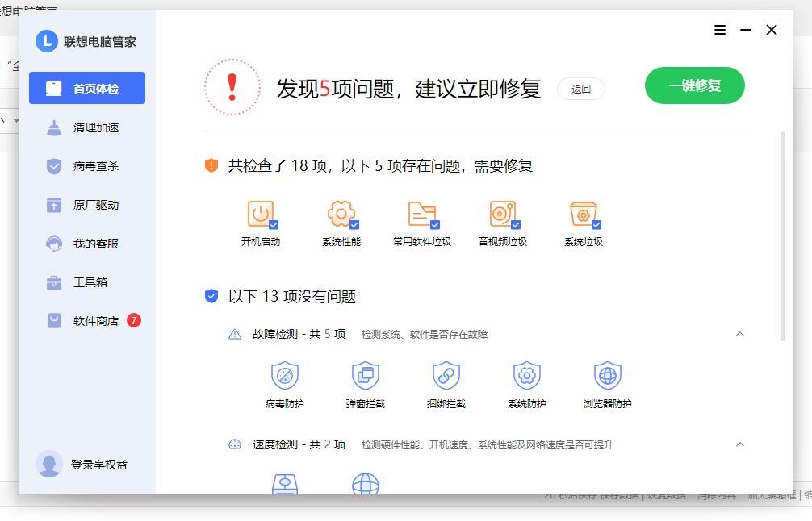Uncheck the 系统垃圾 checkbox
This screenshot has width=812, height=521.
click(x=596, y=224)
